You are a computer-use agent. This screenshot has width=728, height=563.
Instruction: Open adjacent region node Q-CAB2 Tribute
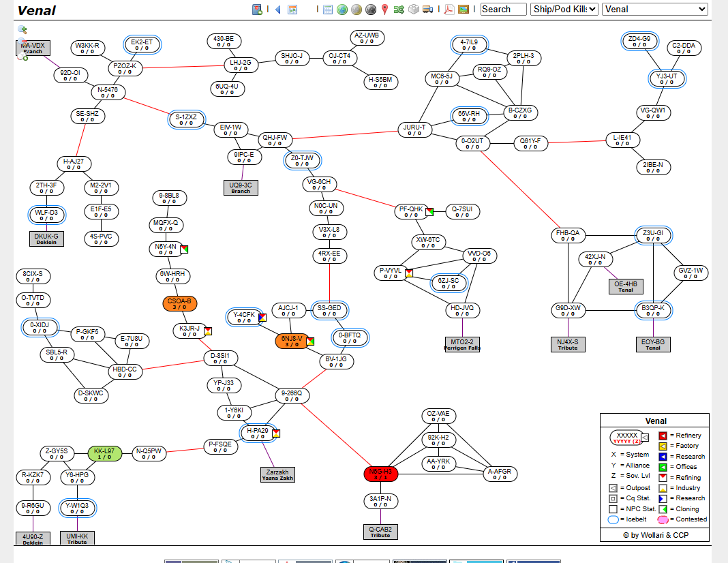(x=380, y=532)
